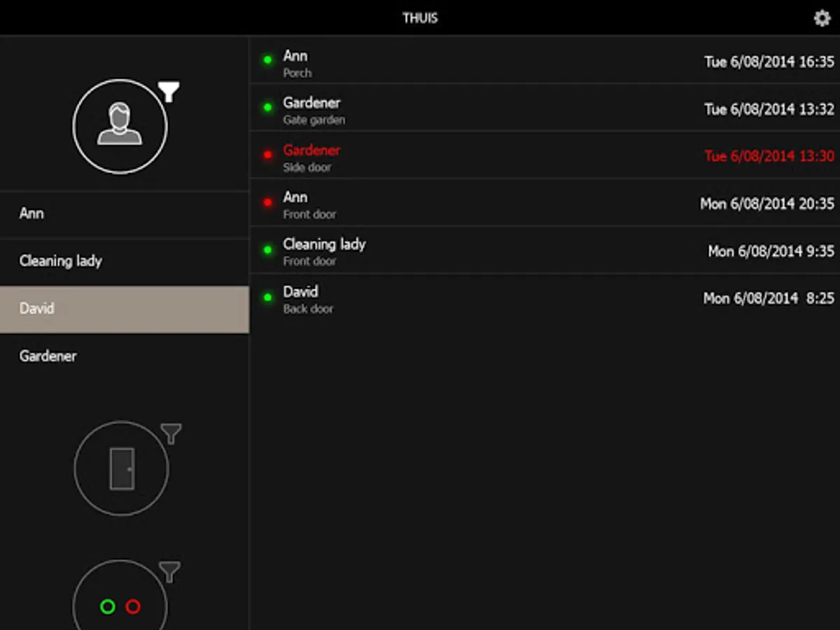Click the red circle in the status filter
This screenshot has height=630, width=840.
(x=133, y=606)
